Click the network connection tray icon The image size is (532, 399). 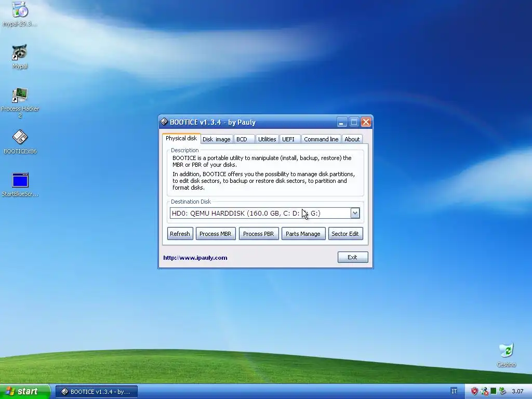[x=484, y=391]
